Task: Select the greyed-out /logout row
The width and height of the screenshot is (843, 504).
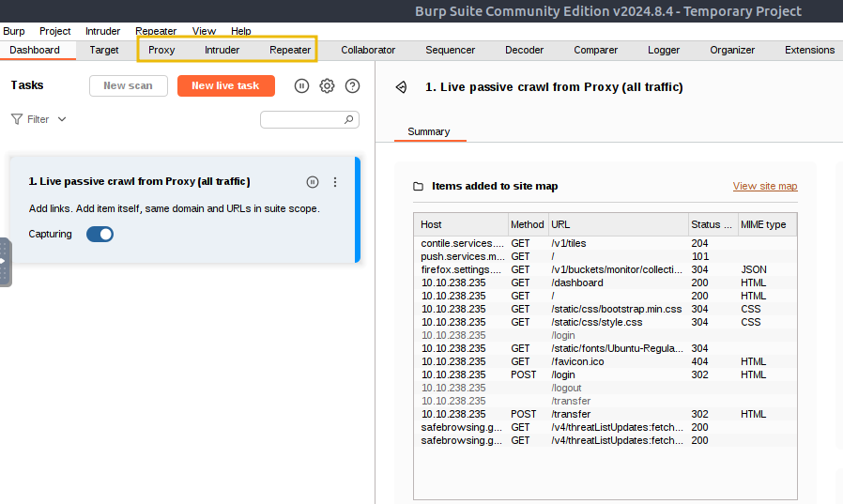Action: tap(605, 388)
